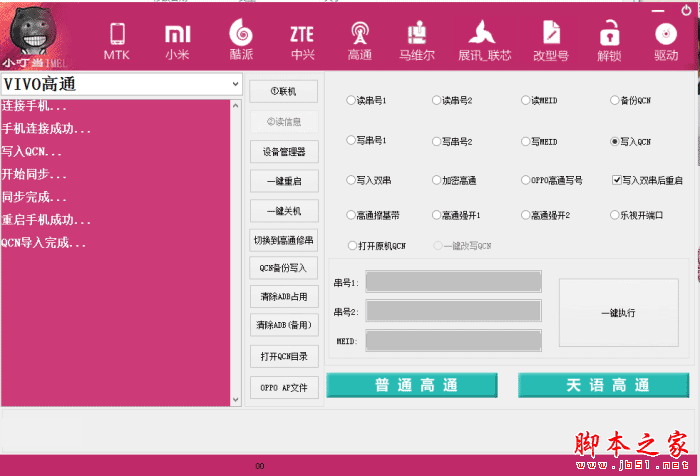Select the 读串号2 radio button
The width and height of the screenshot is (700, 476).
436,100
